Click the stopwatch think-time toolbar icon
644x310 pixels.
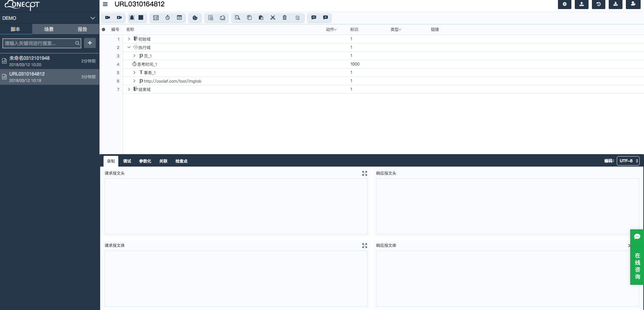click(x=168, y=18)
